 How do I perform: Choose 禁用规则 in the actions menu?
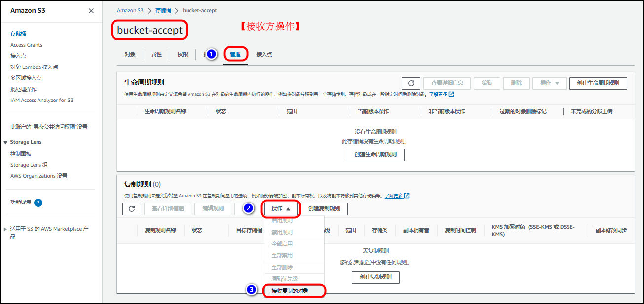point(282,232)
